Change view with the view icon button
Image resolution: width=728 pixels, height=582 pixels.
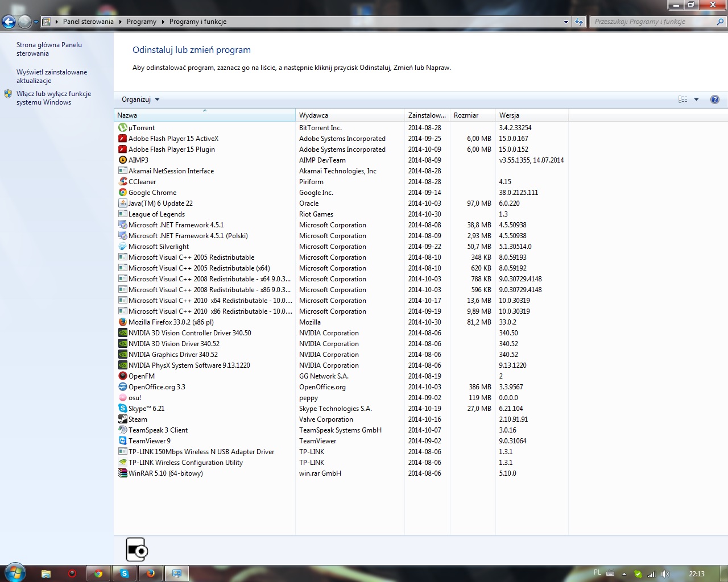coord(683,99)
